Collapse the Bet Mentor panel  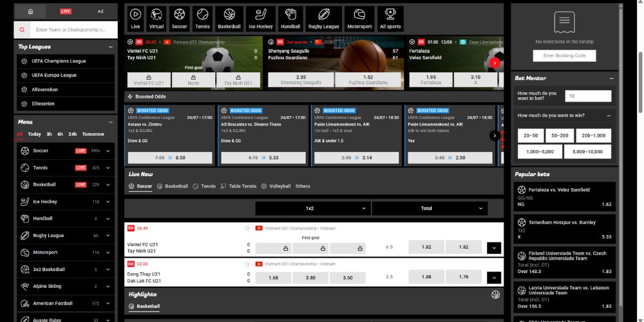pyautogui.click(x=612, y=79)
